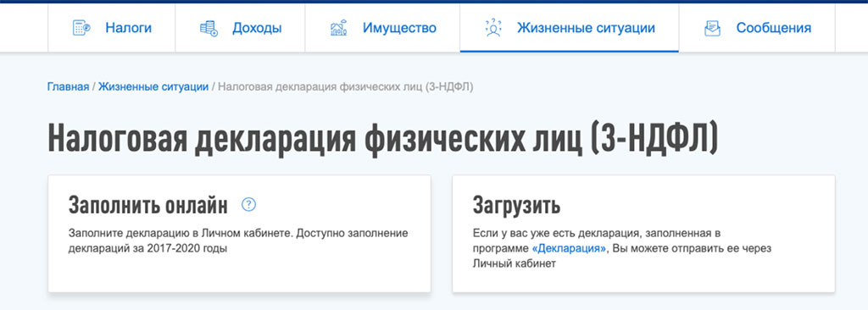Follow the Жизненные ситуации breadcrumb link

(153, 87)
